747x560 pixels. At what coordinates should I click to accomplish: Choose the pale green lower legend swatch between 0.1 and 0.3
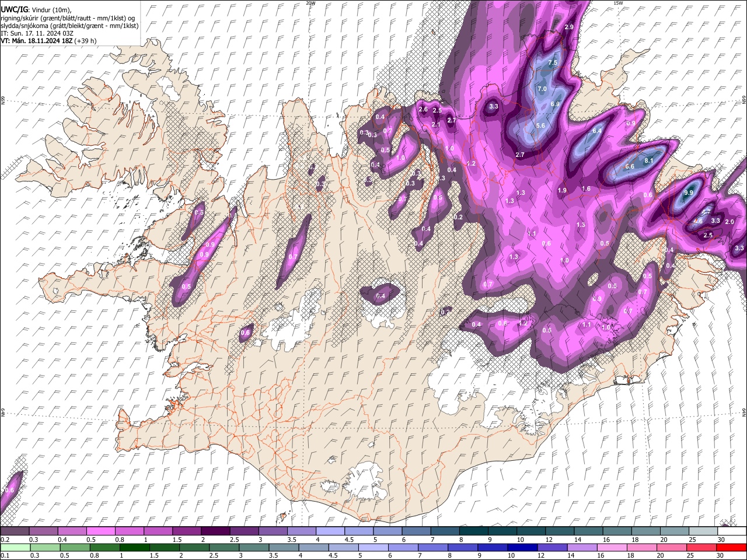coord(15,547)
